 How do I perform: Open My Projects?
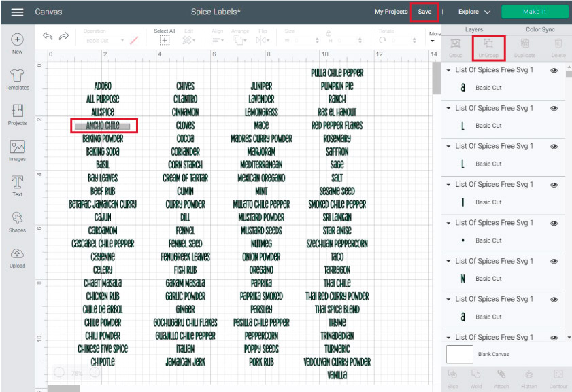click(391, 12)
